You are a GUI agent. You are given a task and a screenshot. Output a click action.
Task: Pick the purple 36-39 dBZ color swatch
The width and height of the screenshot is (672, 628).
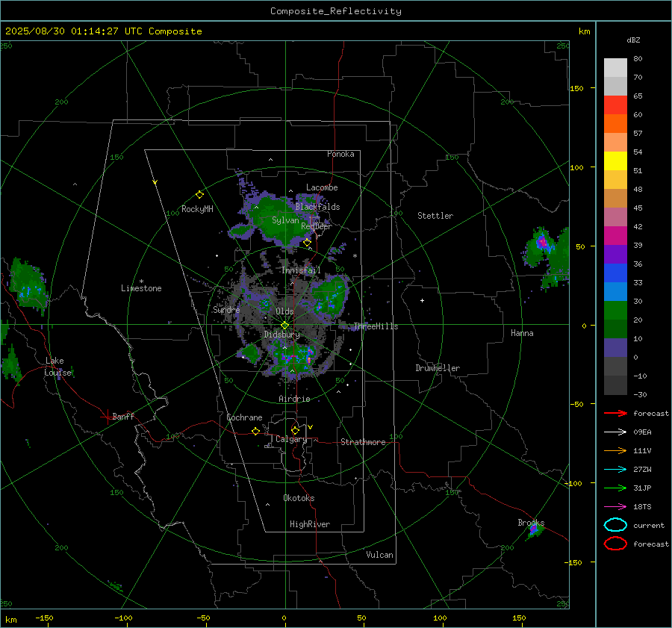615,255
